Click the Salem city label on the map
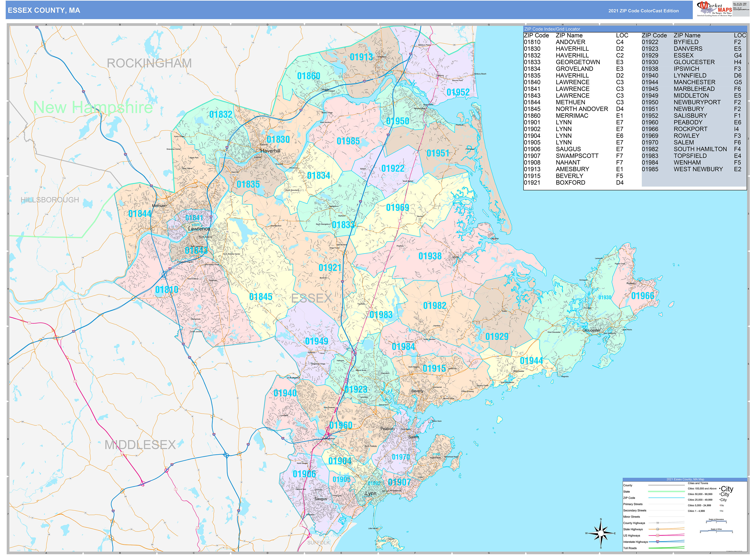This screenshot has width=756, height=555. pyautogui.click(x=414, y=437)
